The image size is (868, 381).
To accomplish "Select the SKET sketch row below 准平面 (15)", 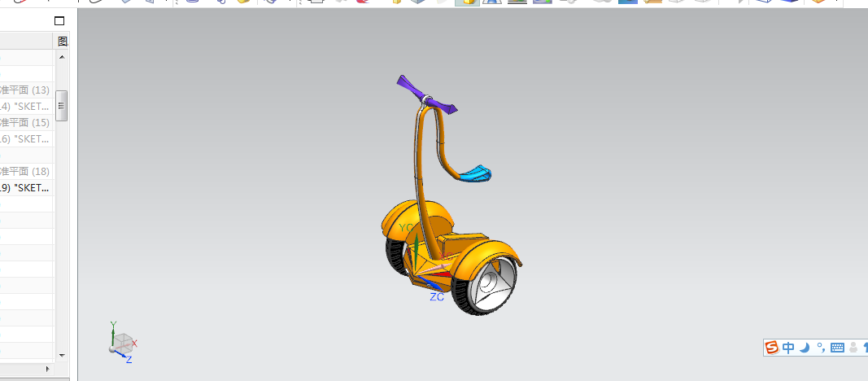I will pos(27,139).
